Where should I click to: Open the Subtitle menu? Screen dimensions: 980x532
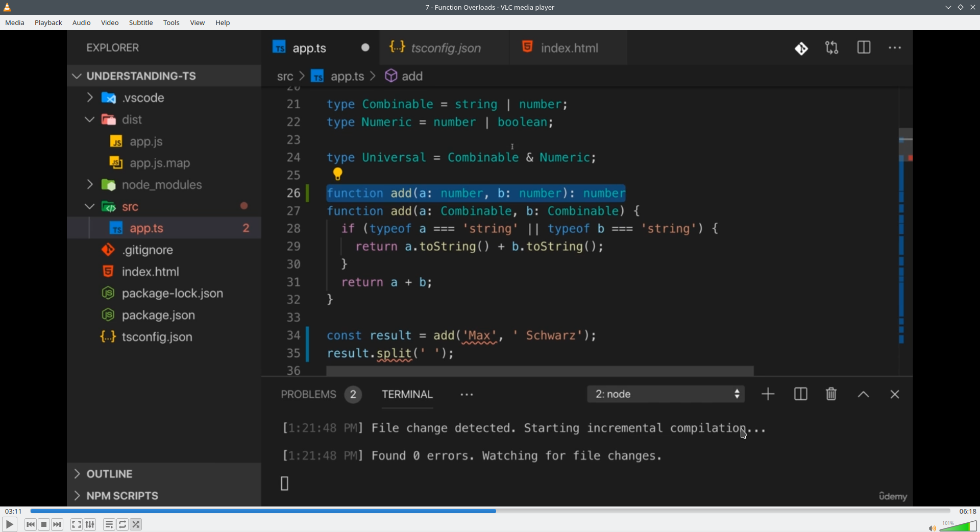point(141,23)
